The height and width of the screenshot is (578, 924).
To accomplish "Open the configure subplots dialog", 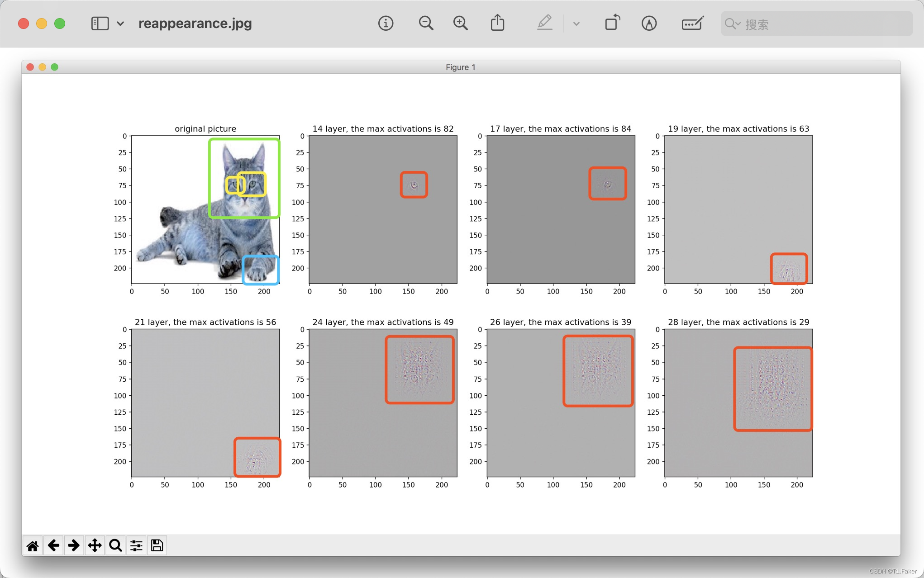I will click(136, 546).
